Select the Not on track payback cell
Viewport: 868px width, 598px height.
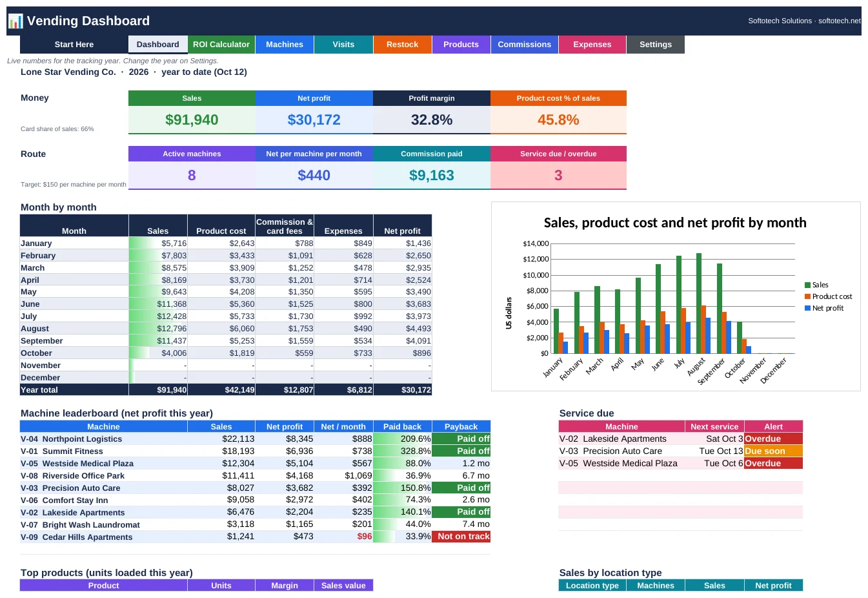pyautogui.click(x=461, y=537)
